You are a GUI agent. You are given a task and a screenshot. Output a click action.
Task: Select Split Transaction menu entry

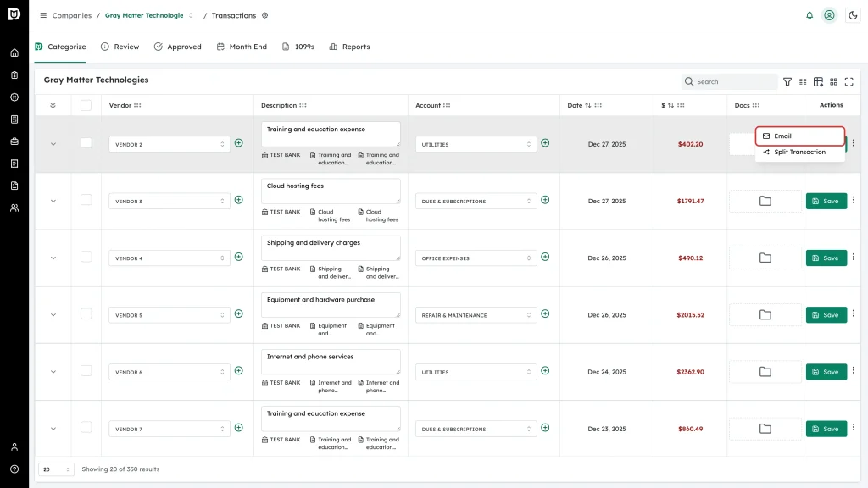point(800,152)
